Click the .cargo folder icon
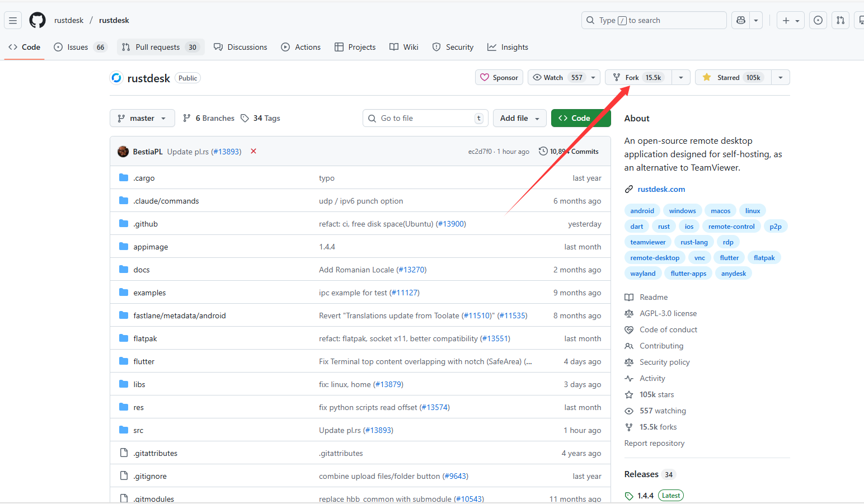 click(124, 178)
